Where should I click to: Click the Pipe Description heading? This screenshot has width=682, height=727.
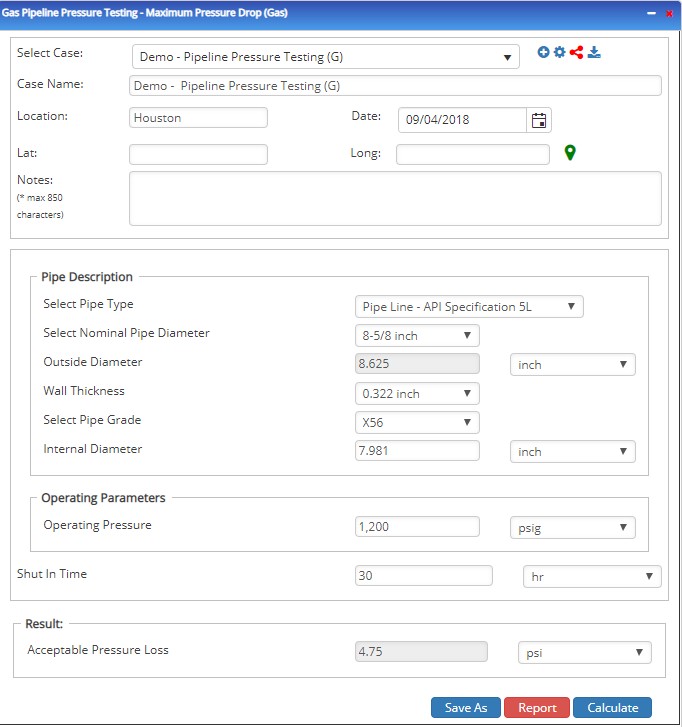pos(87,277)
